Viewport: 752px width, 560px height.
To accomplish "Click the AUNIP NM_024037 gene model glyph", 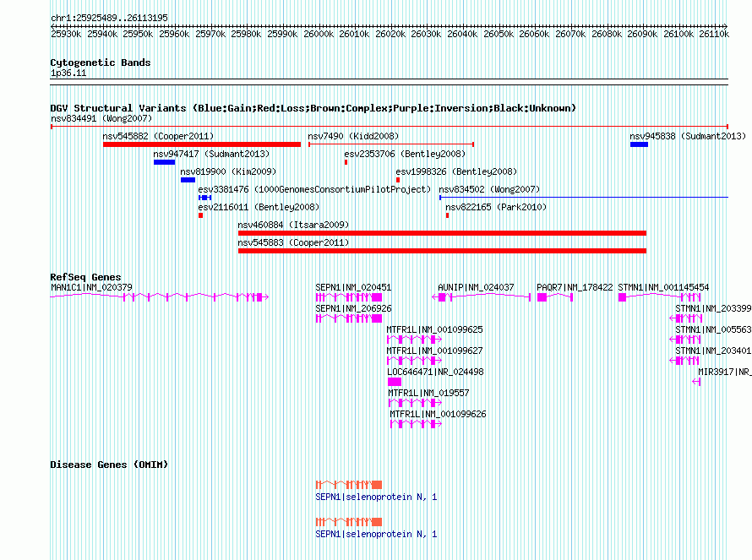I will click(482, 297).
